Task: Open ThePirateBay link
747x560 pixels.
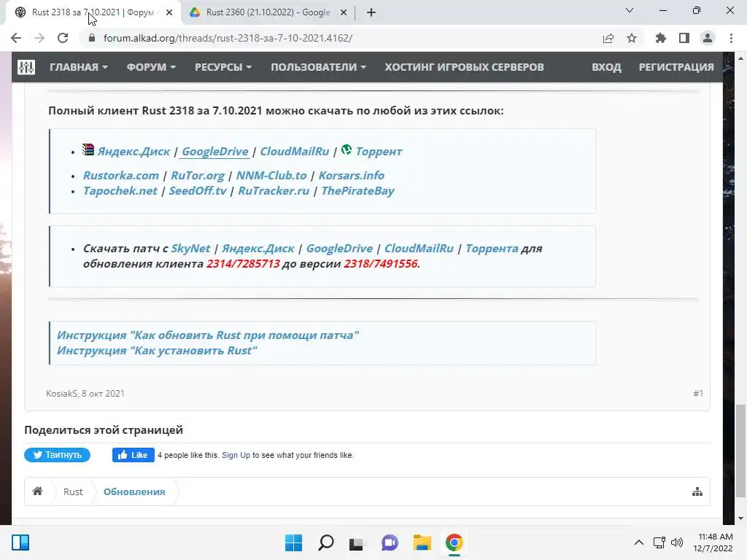Action: [357, 190]
